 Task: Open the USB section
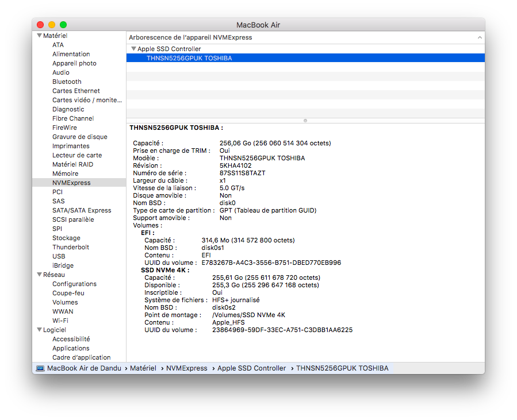coord(59,257)
